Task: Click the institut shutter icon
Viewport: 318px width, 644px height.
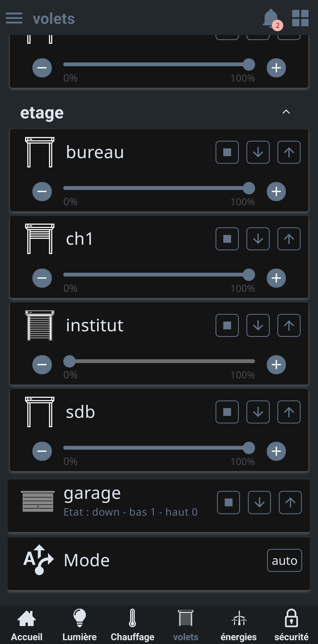Action: coord(40,325)
